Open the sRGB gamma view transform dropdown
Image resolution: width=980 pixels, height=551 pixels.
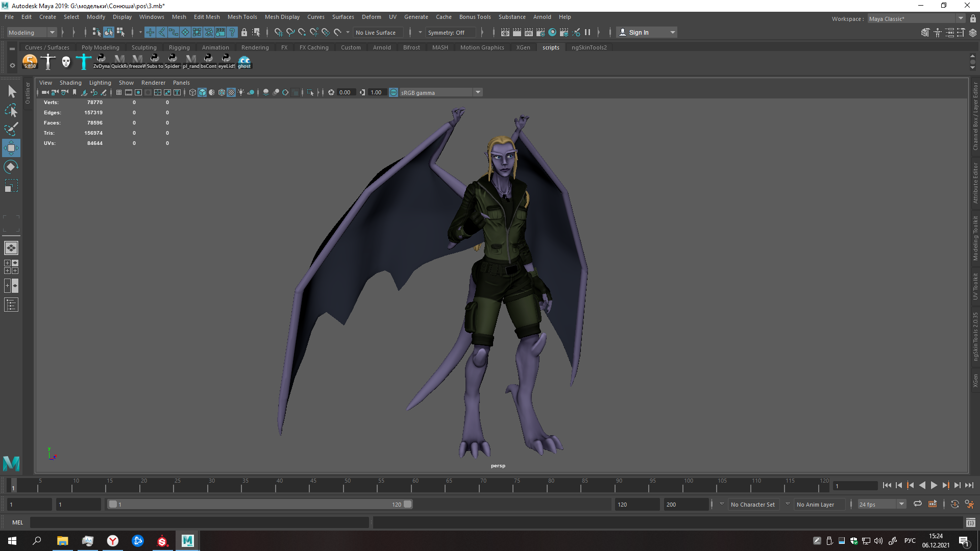(x=478, y=92)
